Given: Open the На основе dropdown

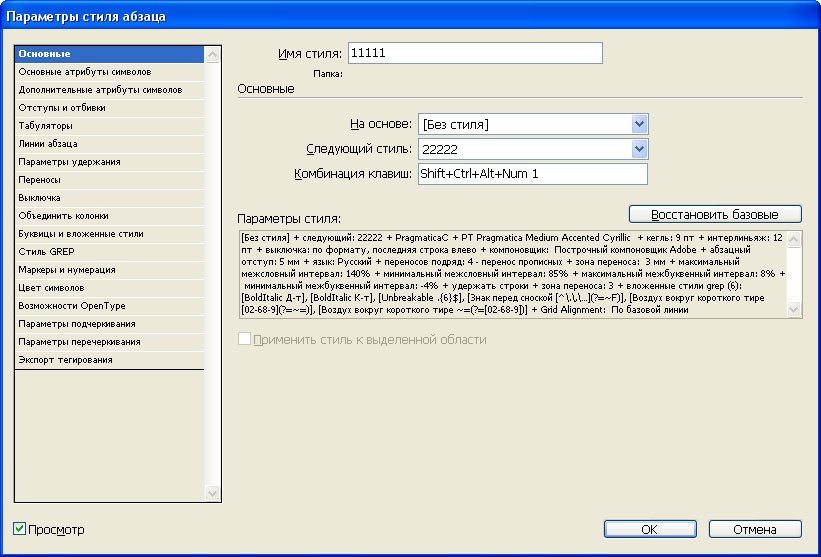Looking at the screenshot, I should click(x=533, y=125).
